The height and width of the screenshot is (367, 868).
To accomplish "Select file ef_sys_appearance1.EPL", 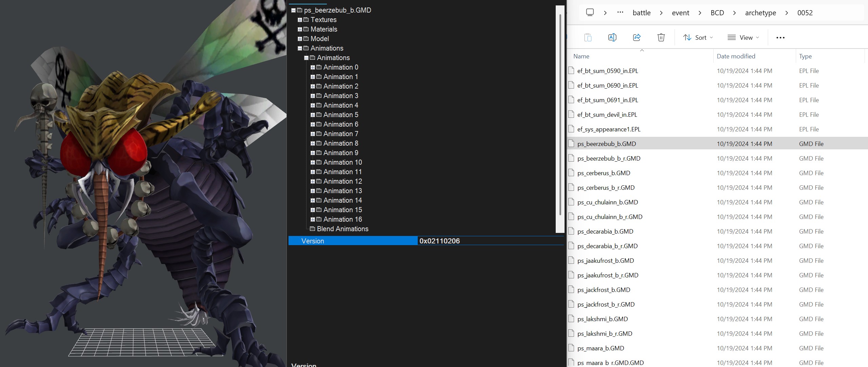I will [609, 129].
